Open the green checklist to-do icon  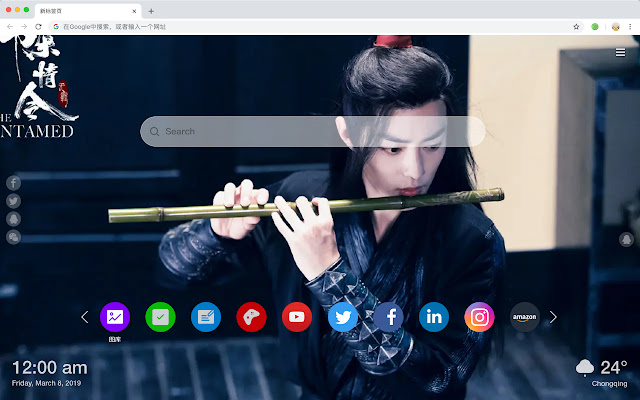point(160,317)
